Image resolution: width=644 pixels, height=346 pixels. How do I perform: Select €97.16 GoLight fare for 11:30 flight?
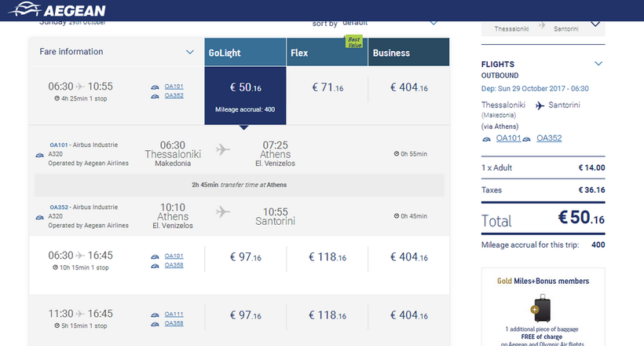tap(245, 315)
